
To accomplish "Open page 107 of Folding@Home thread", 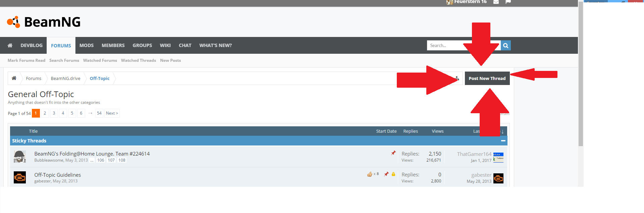I will [x=111, y=160].
